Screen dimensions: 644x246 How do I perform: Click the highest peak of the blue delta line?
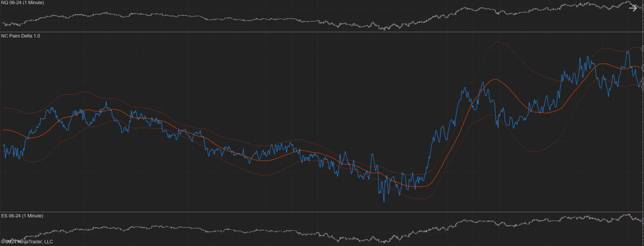(x=627, y=51)
